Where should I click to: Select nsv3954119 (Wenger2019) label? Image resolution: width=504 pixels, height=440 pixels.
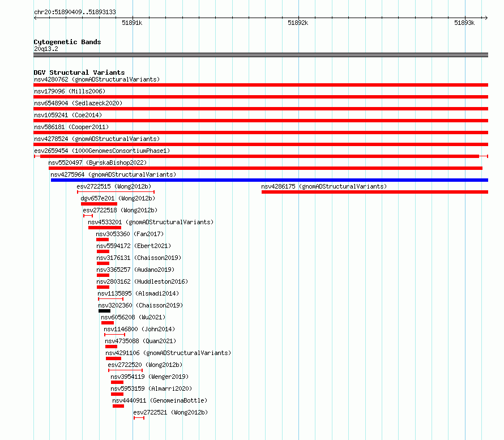pyautogui.click(x=150, y=377)
